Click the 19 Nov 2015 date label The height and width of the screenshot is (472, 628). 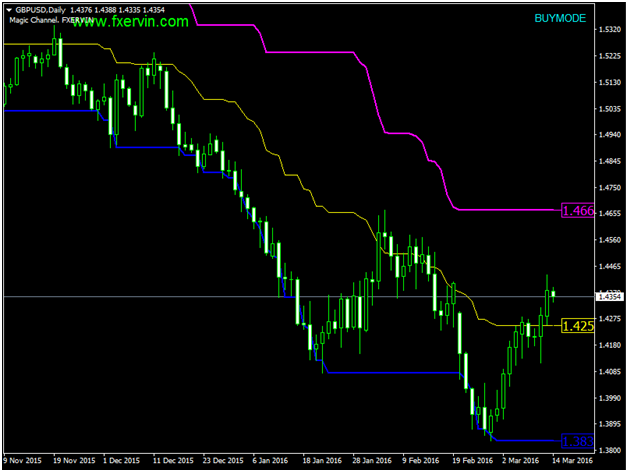point(74,460)
